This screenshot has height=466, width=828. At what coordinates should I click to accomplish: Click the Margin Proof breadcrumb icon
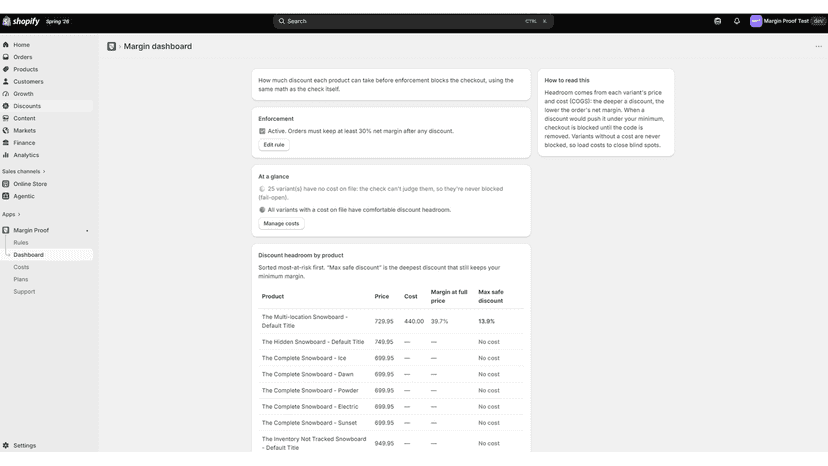point(111,46)
